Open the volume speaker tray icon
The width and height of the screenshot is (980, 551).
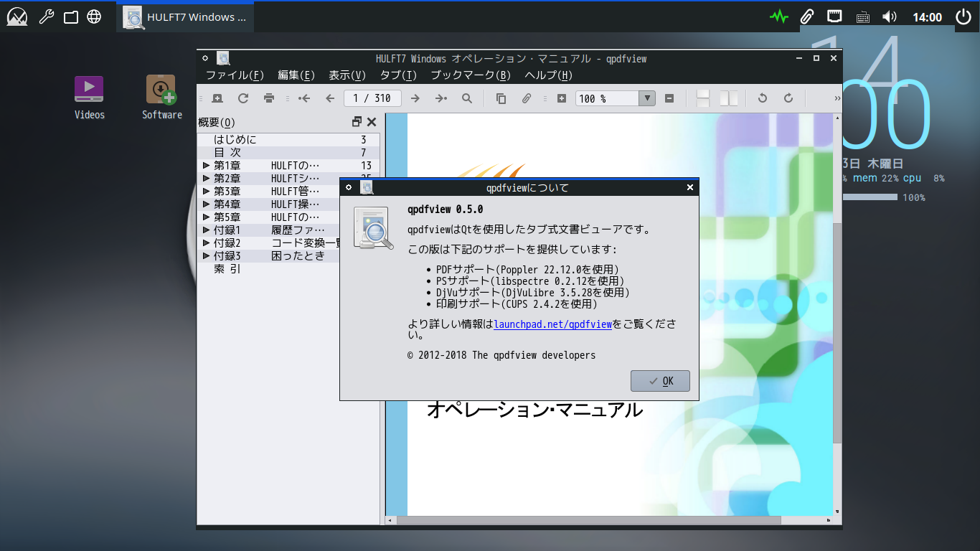(890, 17)
